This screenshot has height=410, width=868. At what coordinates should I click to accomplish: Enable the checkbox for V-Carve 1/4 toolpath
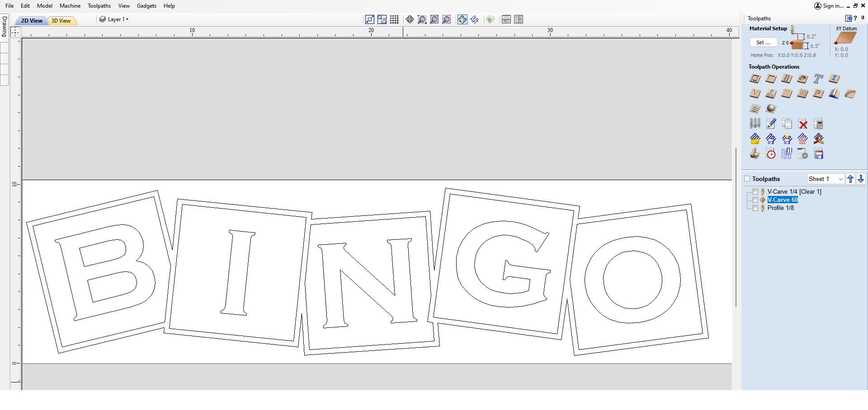click(755, 191)
